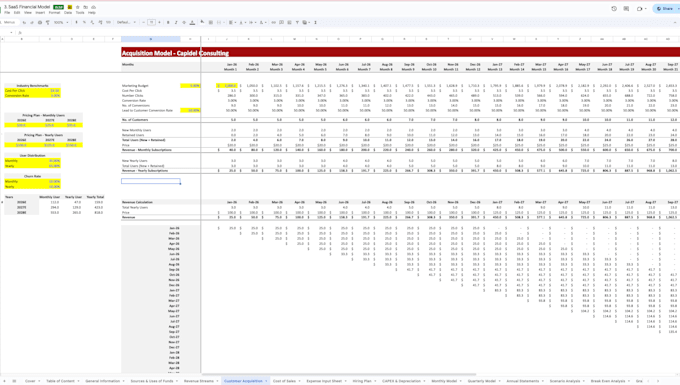Open the Insert menu

(x=40, y=13)
